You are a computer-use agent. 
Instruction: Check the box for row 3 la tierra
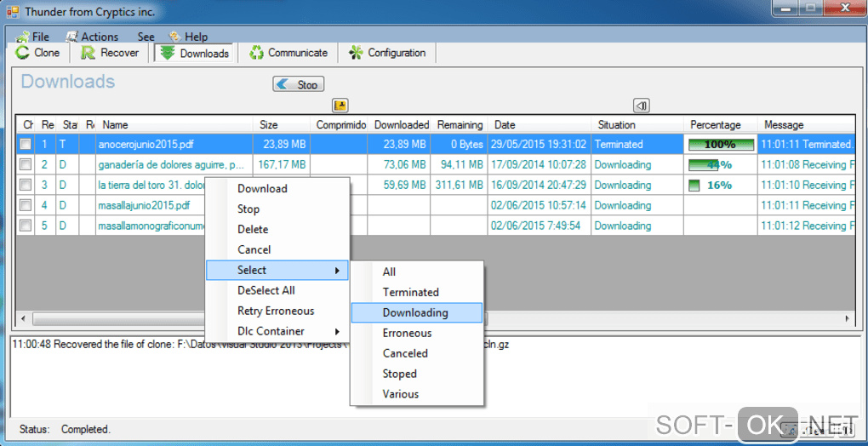click(x=26, y=186)
